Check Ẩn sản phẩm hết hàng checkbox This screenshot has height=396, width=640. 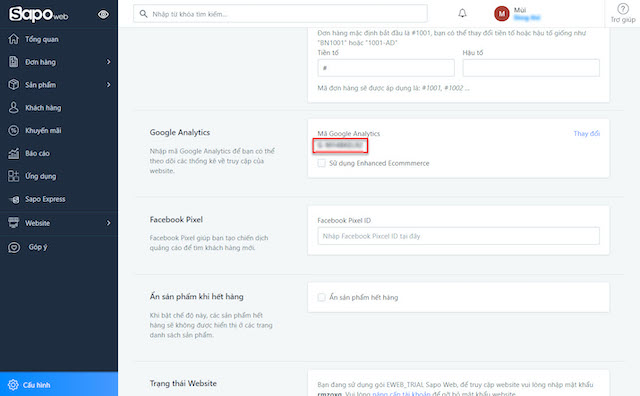(x=322, y=297)
